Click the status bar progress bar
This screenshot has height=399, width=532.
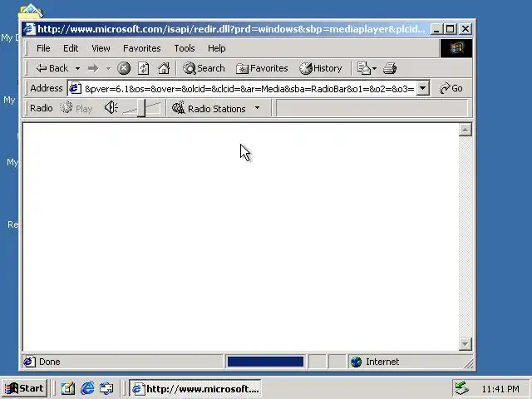point(265,362)
